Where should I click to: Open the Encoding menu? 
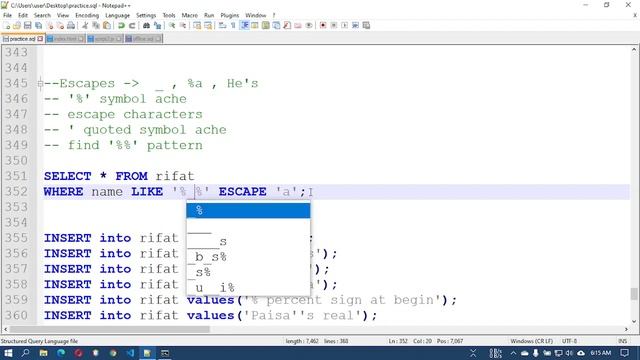tap(87, 15)
